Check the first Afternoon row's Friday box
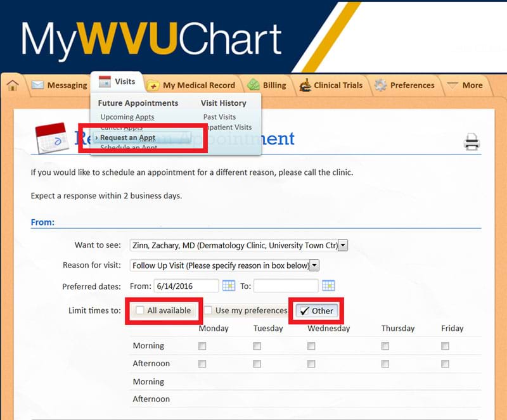 coord(445,364)
